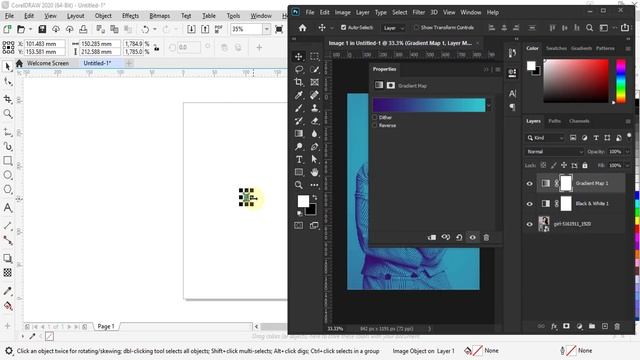Open Color panel options menu

coord(628,48)
